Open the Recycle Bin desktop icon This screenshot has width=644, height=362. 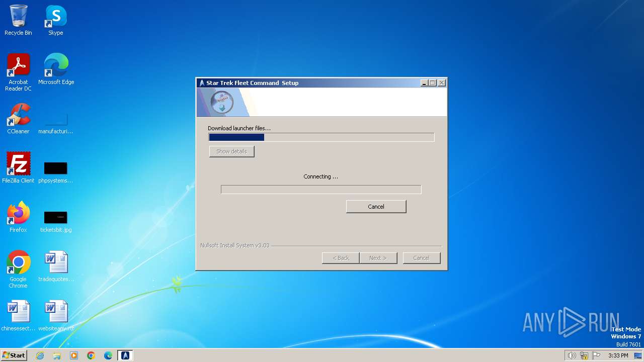[x=18, y=20]
